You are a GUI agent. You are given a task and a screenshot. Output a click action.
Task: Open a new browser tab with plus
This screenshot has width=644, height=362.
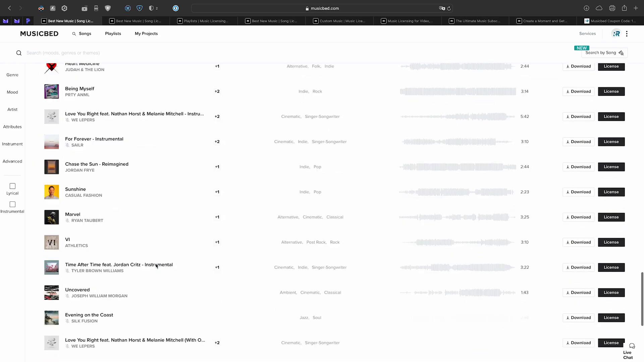[x=636, y=8]
